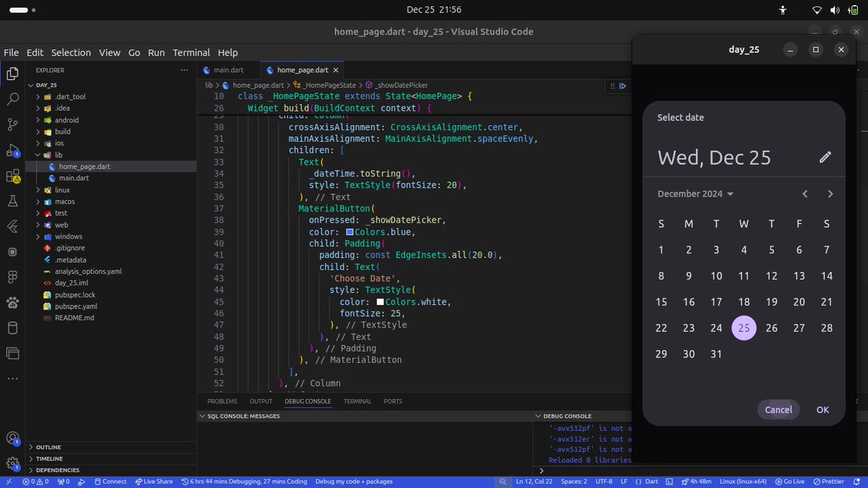Click Ln 12, Col 22 in status bar
868x488 pixels.
tap(535, 481)
